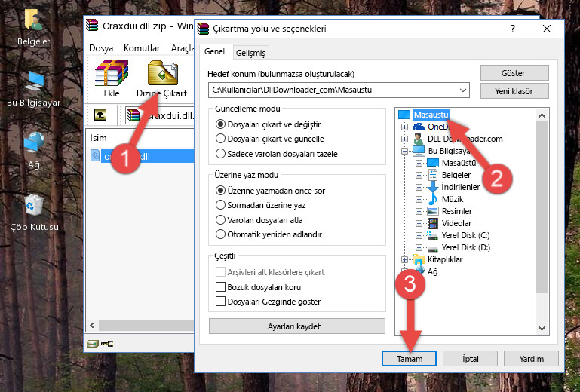Image resolution: width=580 pixels, height=392 pixels.
Task: Select Sormadan üzerine yaz option
Action: pyautogui.click(x=220, y=205)
